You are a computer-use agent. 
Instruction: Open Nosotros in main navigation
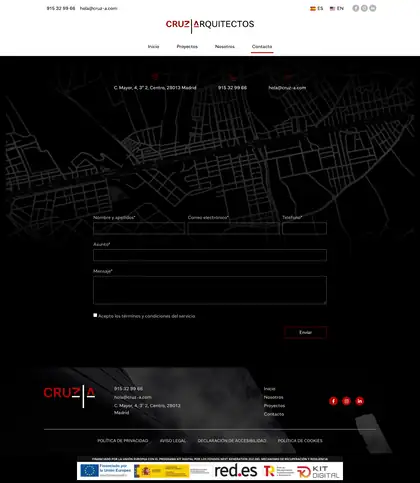[x=225, y=47]
